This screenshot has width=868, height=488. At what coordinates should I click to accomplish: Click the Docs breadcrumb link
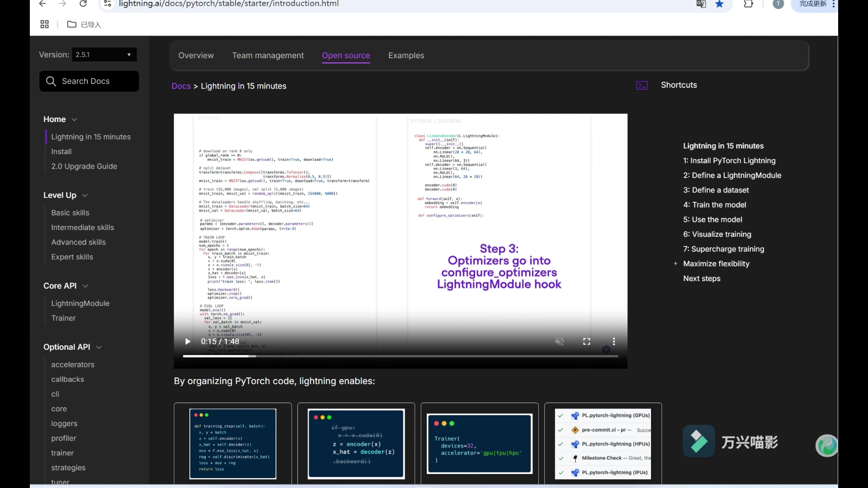(x=181, y=86)
